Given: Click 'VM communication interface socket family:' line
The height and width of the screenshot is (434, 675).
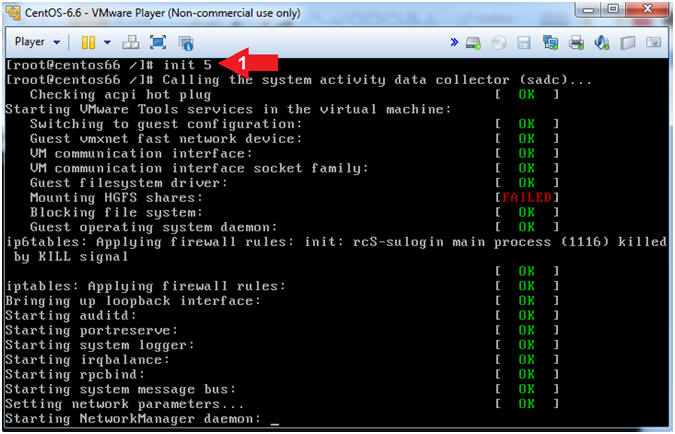Looking at the screenshot, I should pyautogui.click(x=199, y=168).
